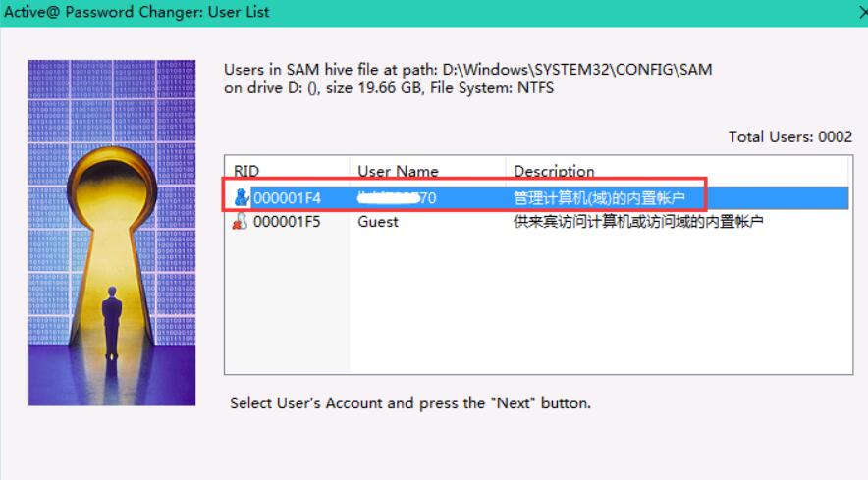The width and height of the screenshot is (868, 480).
Task: Select the RID 000001F4 cell
Action: [287, 197]
